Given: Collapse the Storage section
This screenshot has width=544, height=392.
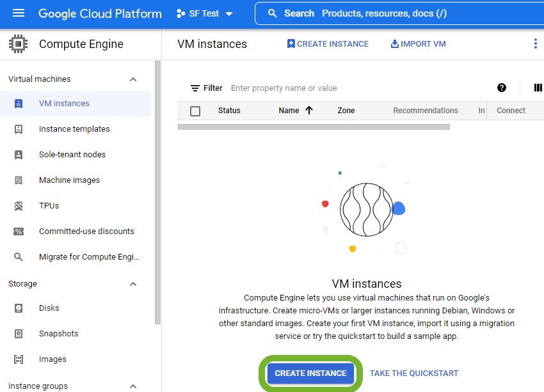Looking at the screenshot, I should click(133, 284).
